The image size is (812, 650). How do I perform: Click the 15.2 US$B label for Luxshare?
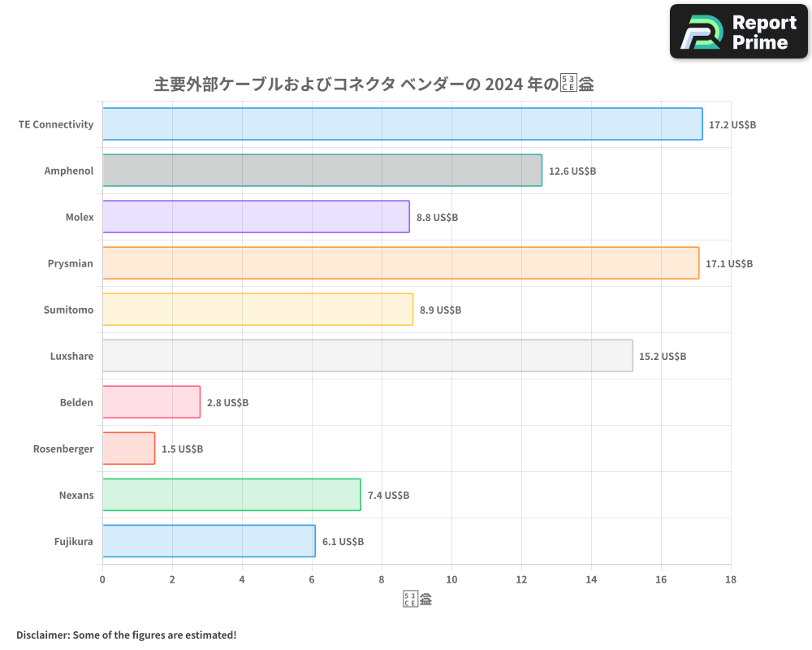(x=662, y=356)
